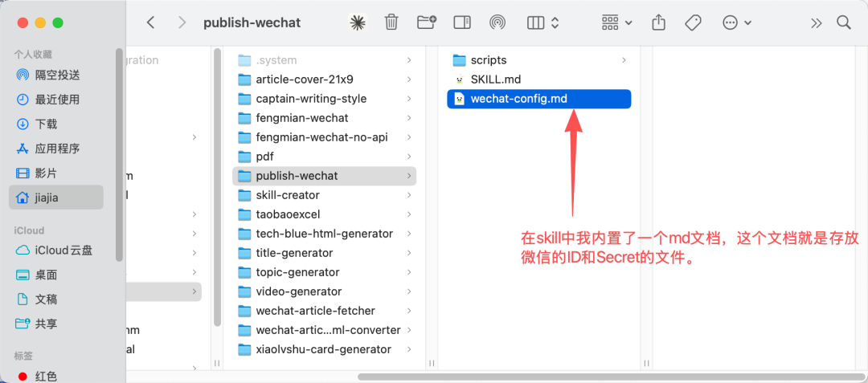
Task: Select the publish-wechat folder row
Action: tap(324, 176)
